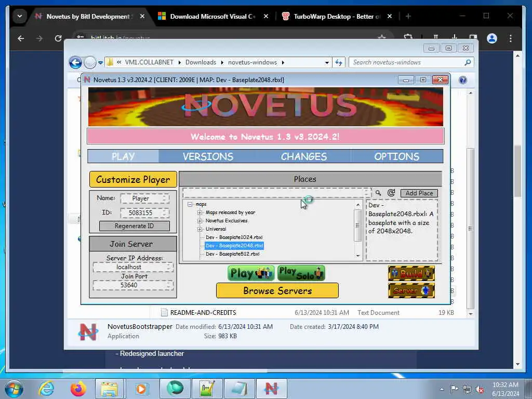The width and height of the screenshot is (532, 399).
Task: Open media player taskbar icon
Action: [141, 389]
